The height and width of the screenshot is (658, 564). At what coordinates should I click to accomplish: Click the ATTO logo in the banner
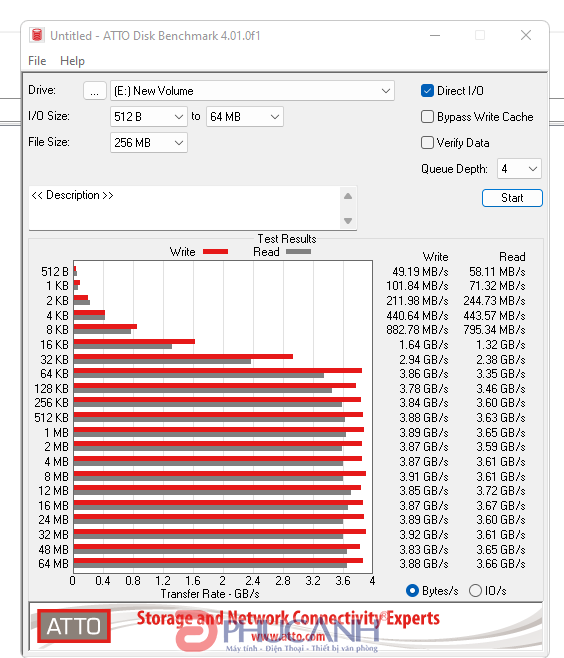coord(74,626)
